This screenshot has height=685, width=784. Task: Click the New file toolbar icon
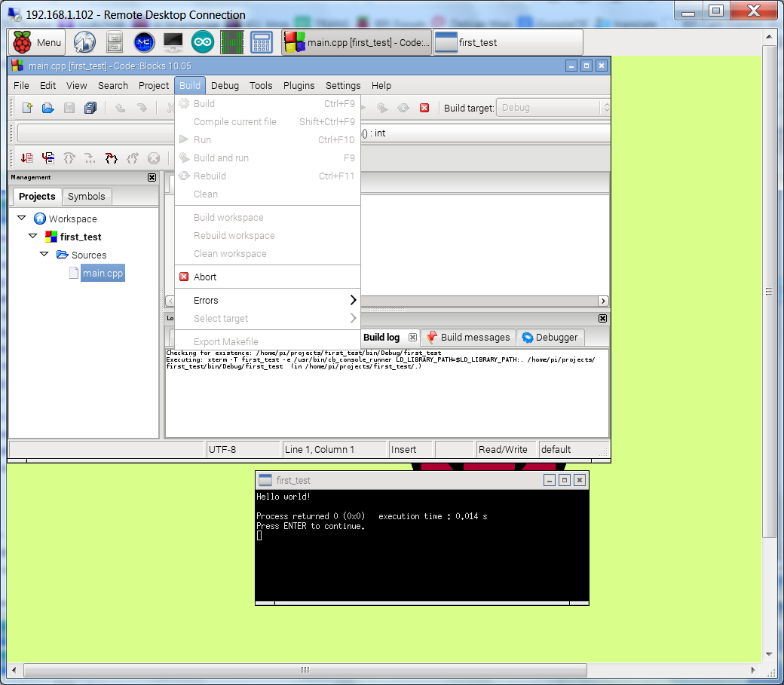[x=27, y=108]
